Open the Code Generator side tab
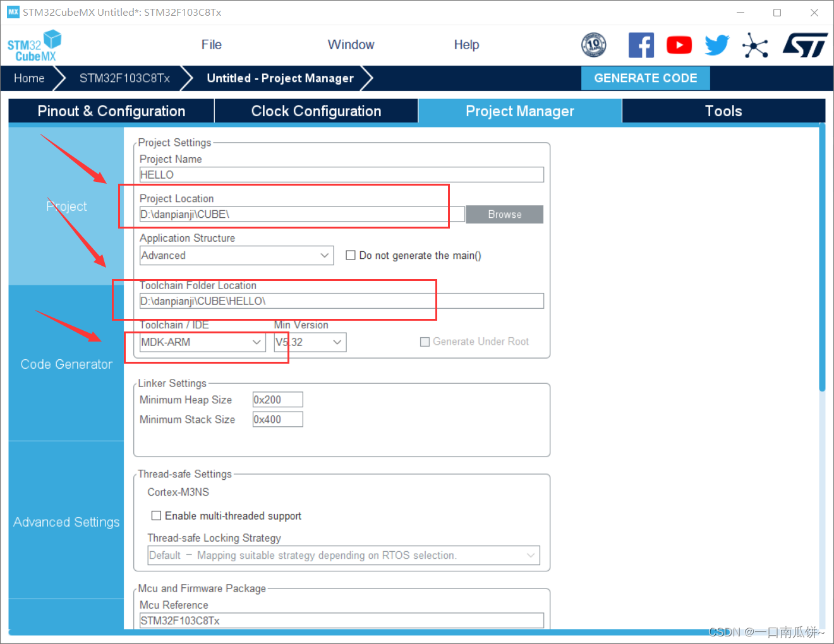Viewport: 834px width, 644px height. point(66,364)
